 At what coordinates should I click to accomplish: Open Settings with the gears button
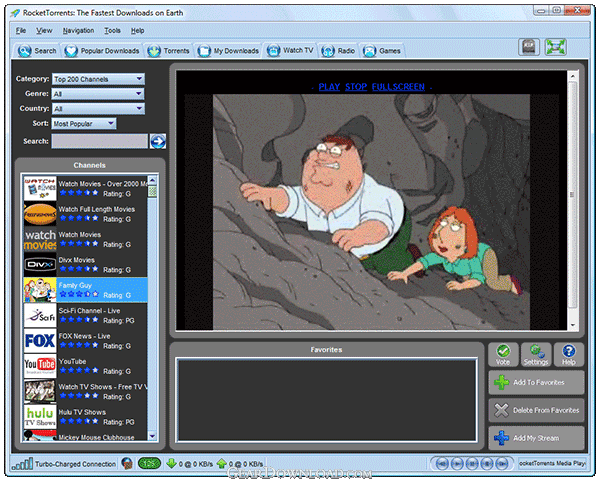[536, 355]
